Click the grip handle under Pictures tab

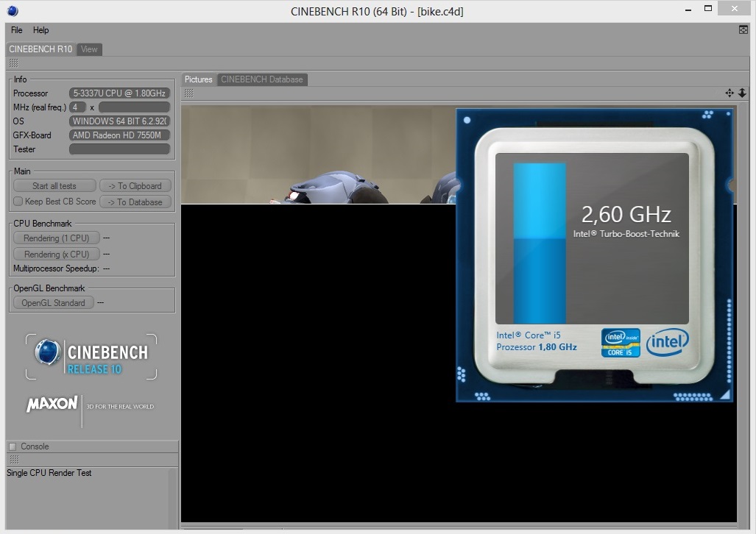189,93
